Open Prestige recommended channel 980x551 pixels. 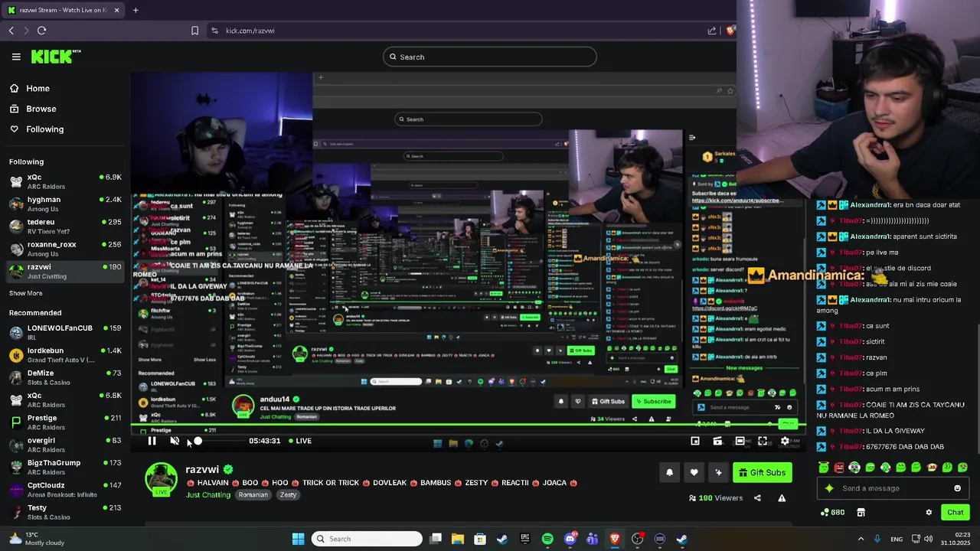(65, 422)
